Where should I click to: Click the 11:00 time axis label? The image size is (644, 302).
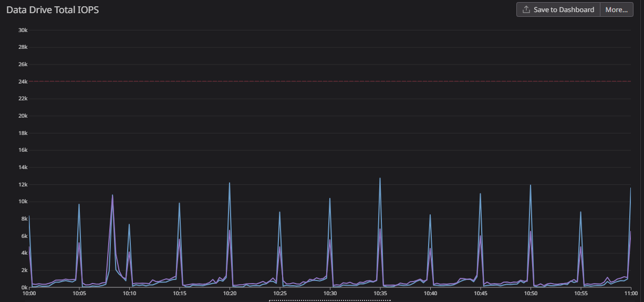631,293
